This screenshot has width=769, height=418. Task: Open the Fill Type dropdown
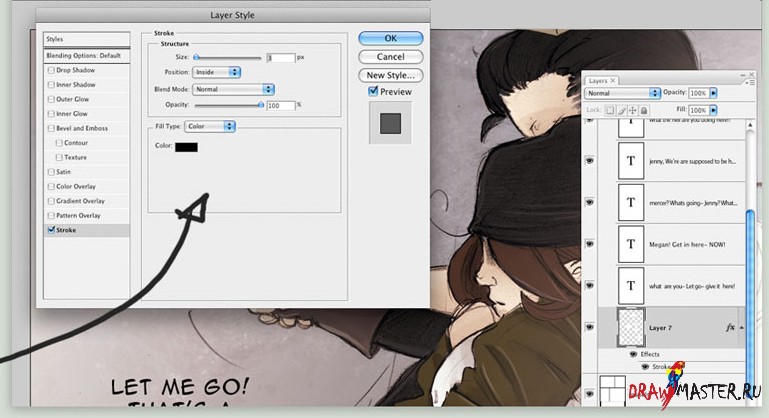pos(210,127)
